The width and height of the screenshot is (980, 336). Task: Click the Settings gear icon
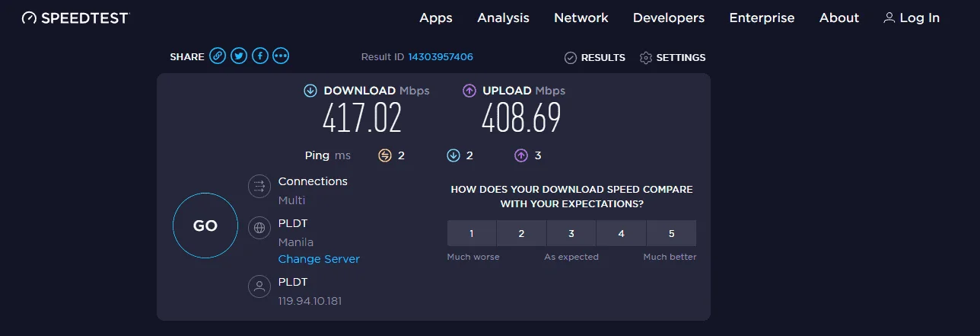click(x=646, y=58)
